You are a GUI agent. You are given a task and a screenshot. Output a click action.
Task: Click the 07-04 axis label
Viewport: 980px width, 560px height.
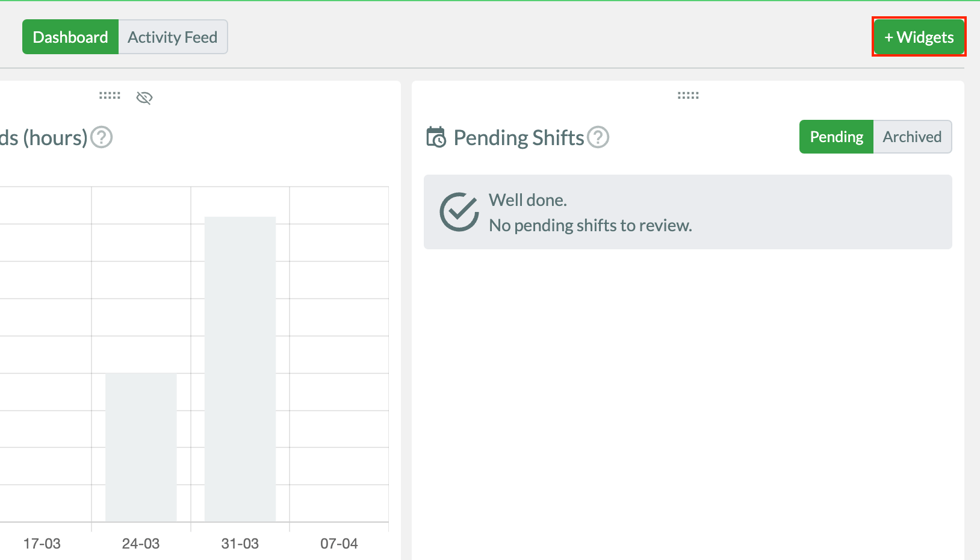point(339,544)
